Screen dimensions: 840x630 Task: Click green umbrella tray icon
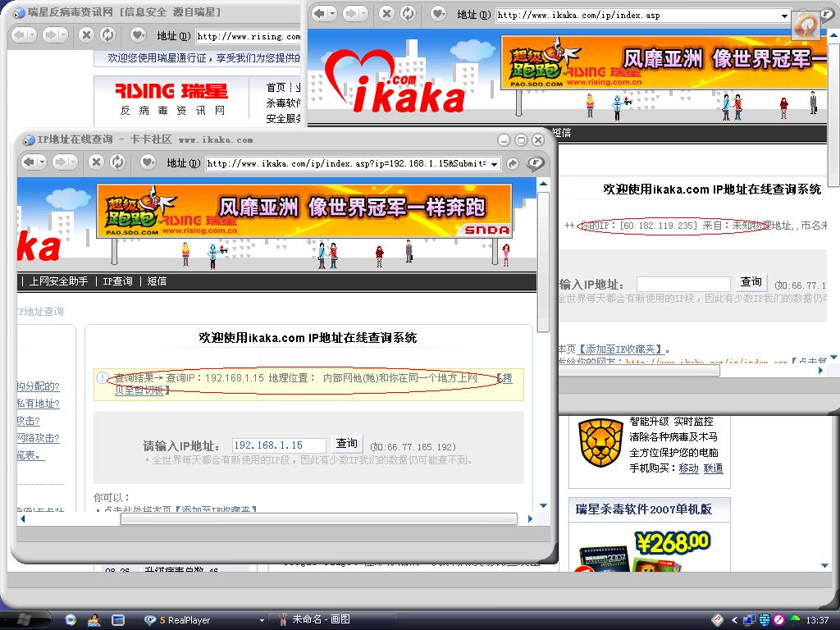click(794, 619)
